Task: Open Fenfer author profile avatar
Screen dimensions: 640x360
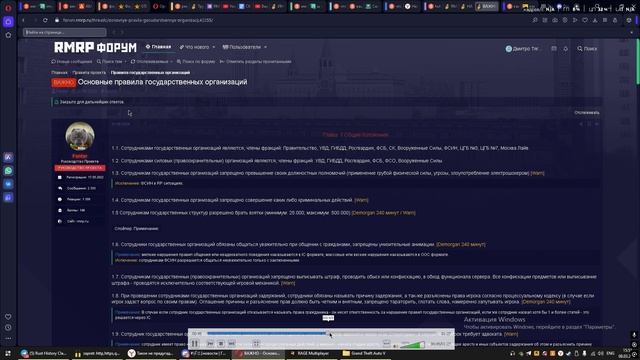Action: (80, 136)
